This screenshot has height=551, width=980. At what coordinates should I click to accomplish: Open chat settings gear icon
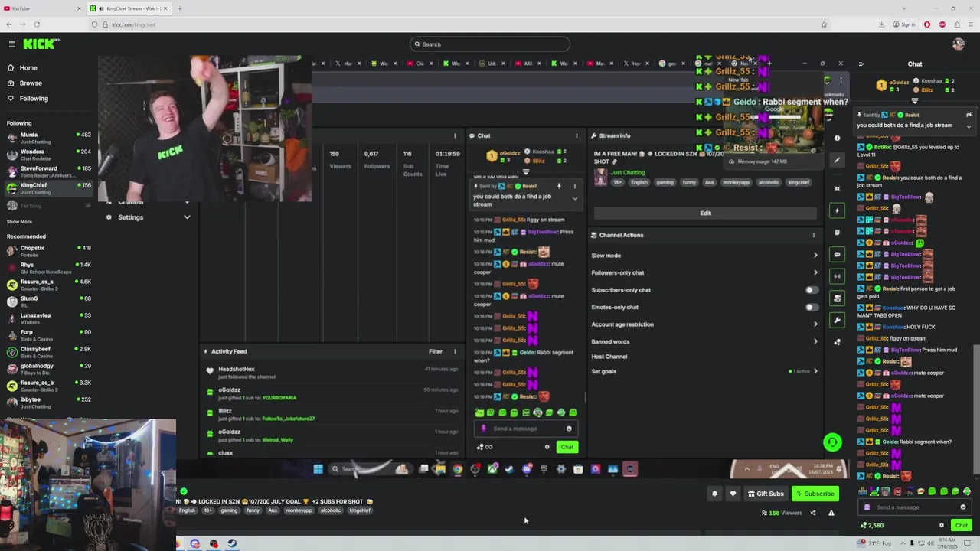[x=942, y=525]
